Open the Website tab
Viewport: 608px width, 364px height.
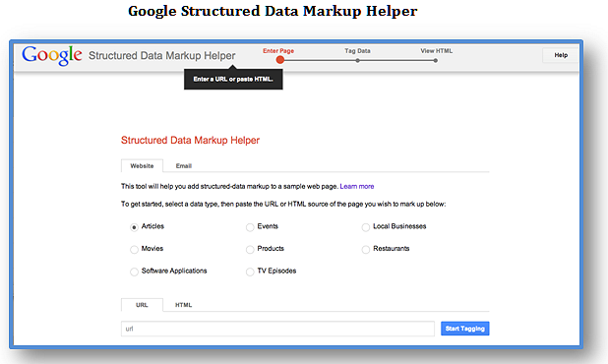coord(142,166)
